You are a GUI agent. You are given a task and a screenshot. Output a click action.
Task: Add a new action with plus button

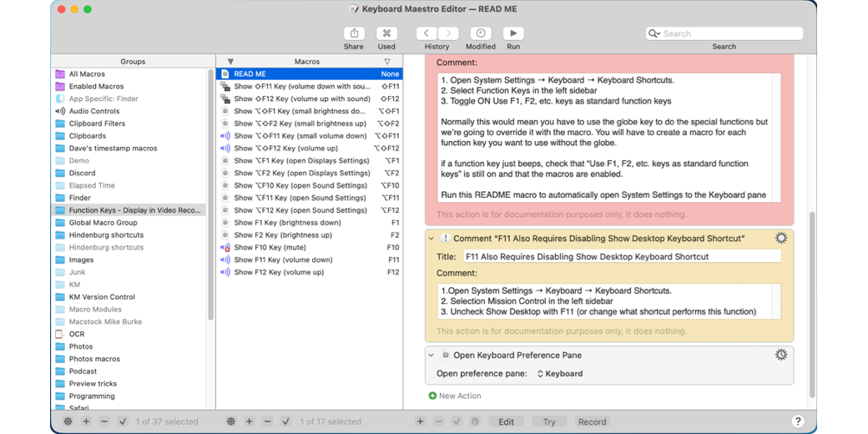420,421
